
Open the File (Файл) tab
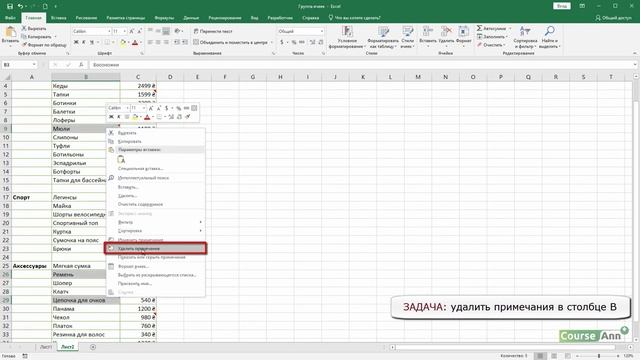click(10, 18)
